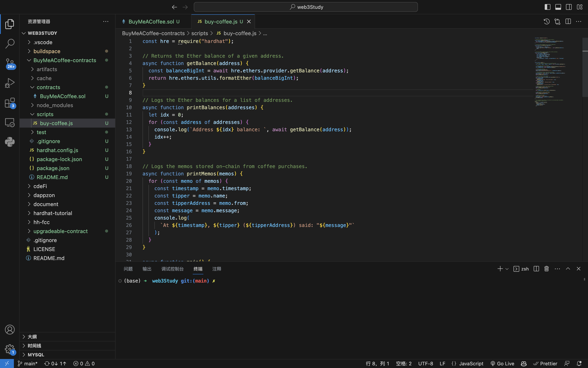Open the Search view in activity bar

point(10,44)
